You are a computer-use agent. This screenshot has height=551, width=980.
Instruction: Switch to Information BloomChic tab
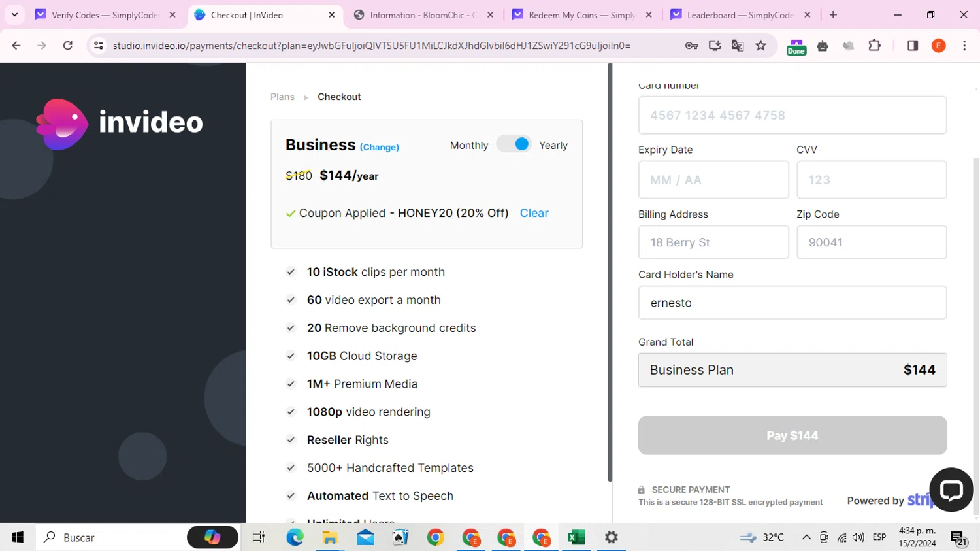point(423,15)
